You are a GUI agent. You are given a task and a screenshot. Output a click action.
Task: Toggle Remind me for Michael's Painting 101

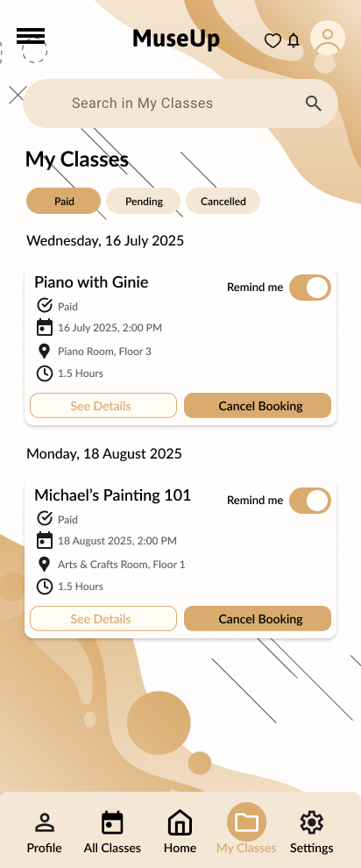tap(310, 501)
